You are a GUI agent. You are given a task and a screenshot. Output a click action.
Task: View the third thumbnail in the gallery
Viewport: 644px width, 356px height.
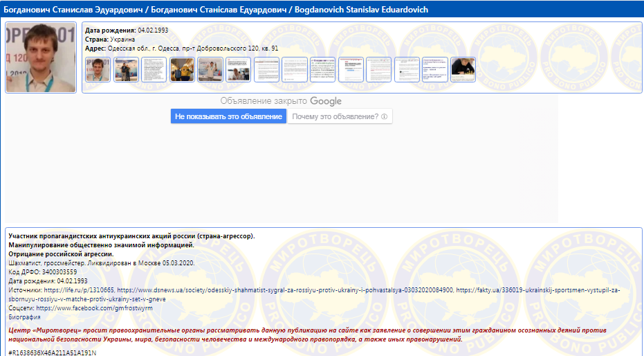[x=154, y=70]
